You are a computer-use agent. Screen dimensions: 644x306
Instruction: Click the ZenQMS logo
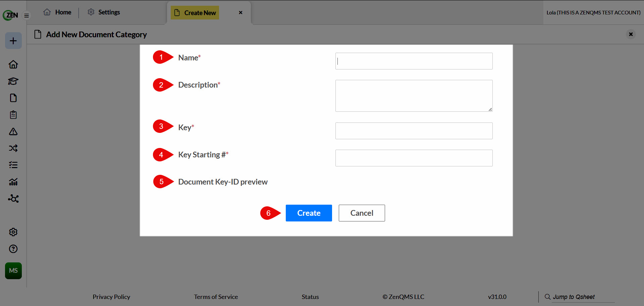(x=10, y=15)
